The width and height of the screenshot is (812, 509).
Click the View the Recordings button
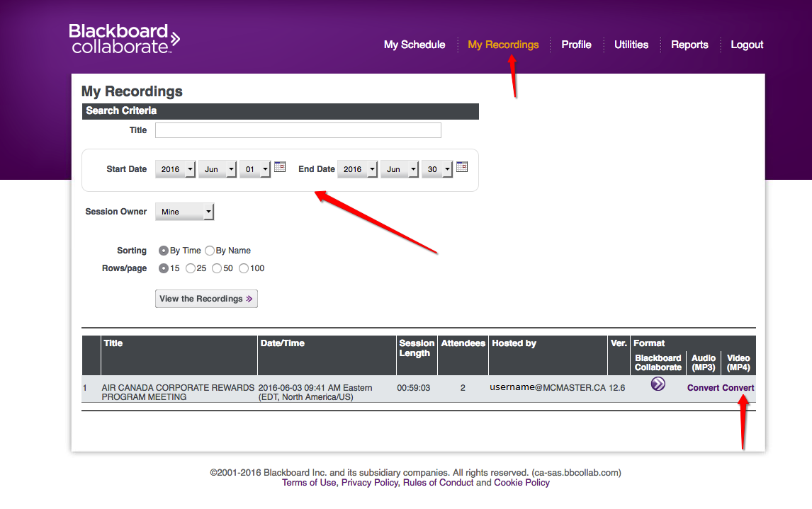point(206,299)
